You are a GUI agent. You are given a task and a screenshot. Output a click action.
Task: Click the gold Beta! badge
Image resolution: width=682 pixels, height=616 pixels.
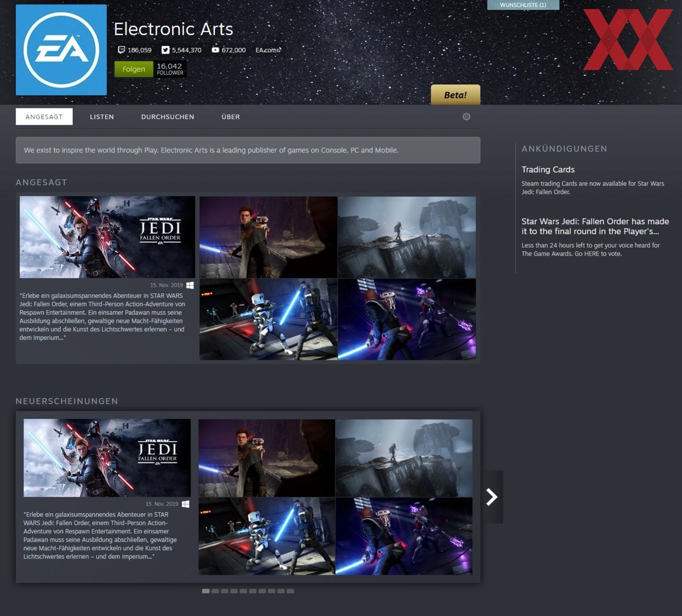pos(455,95)
